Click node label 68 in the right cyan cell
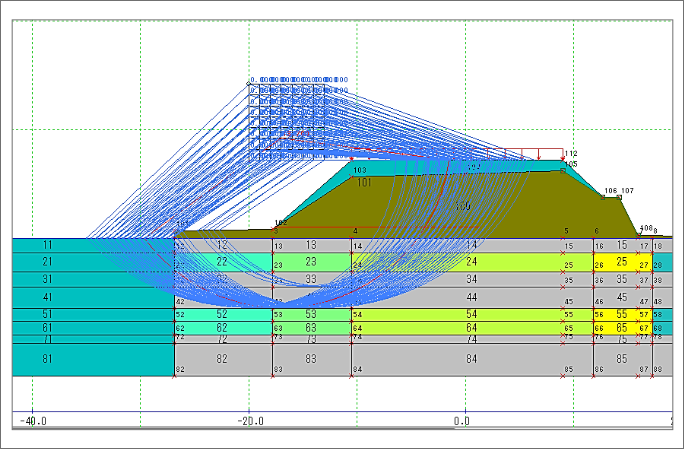684x449 pixels. tap(658, 329)
